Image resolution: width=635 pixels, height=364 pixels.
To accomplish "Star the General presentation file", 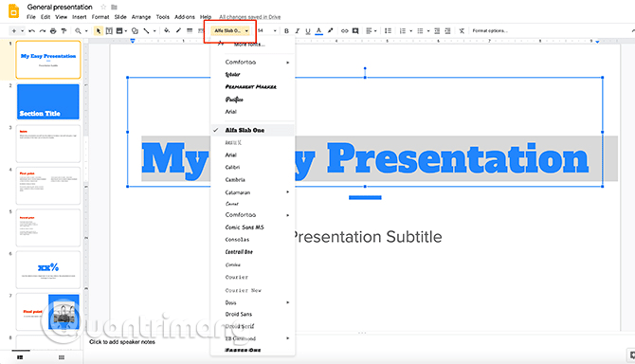I will tap(103, 7).
